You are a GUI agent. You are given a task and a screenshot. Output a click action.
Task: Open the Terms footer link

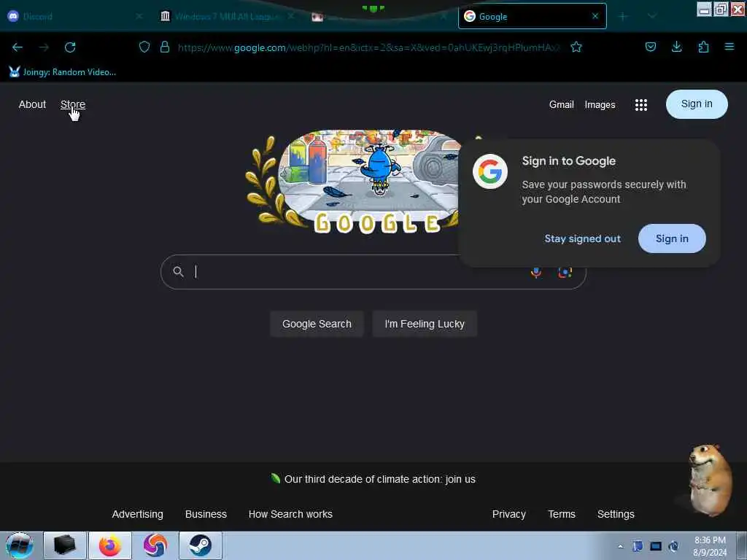[x=562, y=514]
